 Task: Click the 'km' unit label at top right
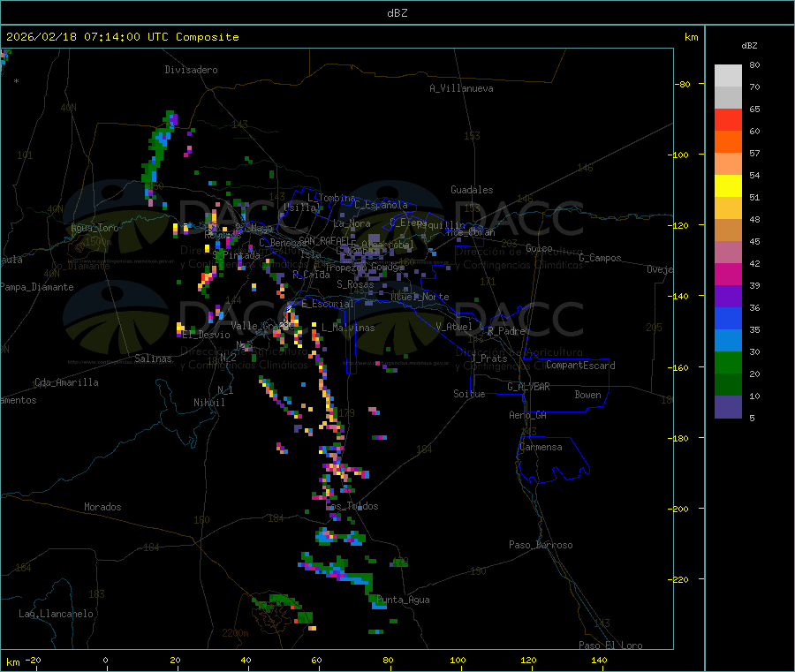tap(691, 37)
